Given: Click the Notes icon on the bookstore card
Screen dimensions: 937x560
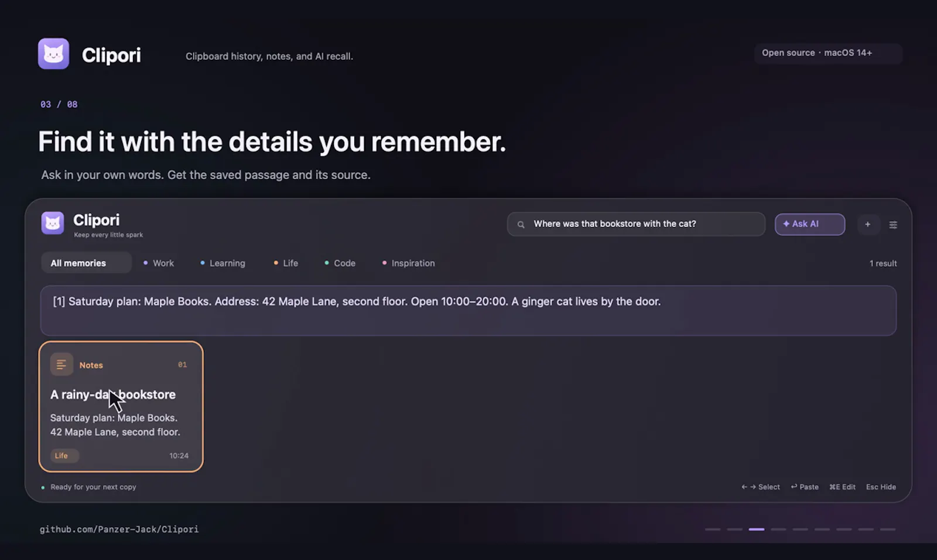Looking at the screenshot, I should coord(61,365).
